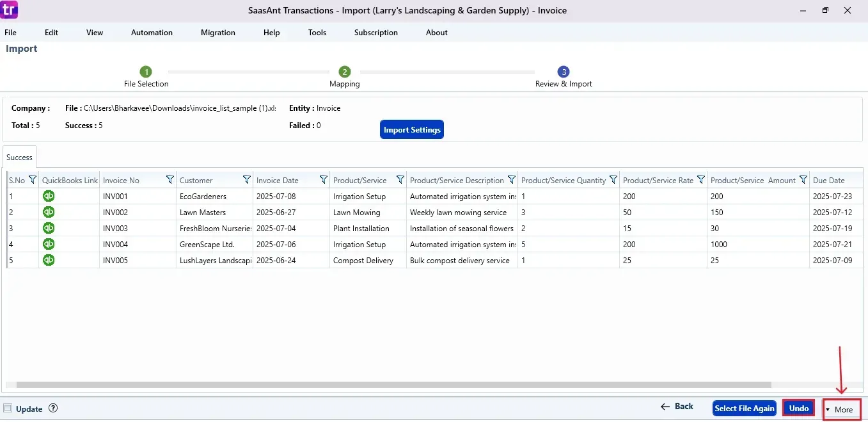The width and height of the screenshot is (868, 422).
Task: Enable the Update checkbox
Action: tap(8, 409)
